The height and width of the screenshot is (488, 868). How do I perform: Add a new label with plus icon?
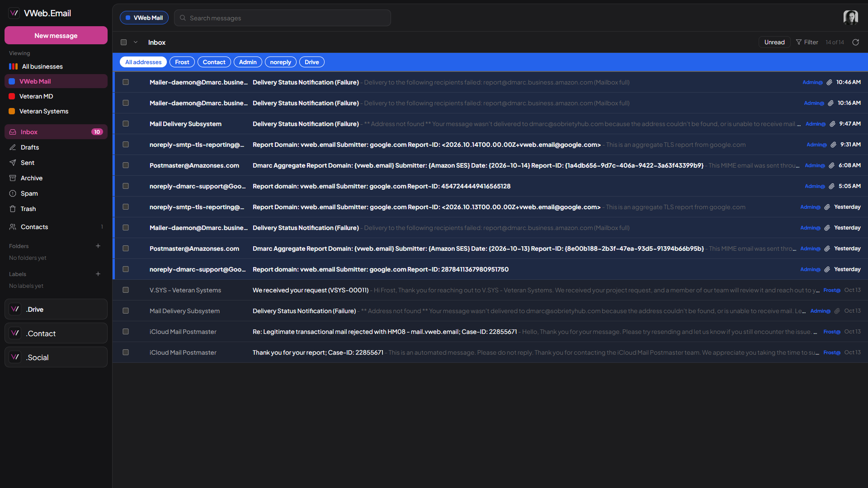[98, 274]
